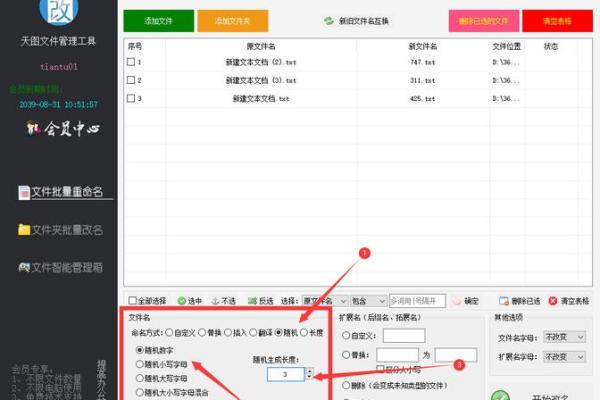Click the extension 自定义 text field
This screenshot has width=600, height=400.
click(x=404, y=336)
